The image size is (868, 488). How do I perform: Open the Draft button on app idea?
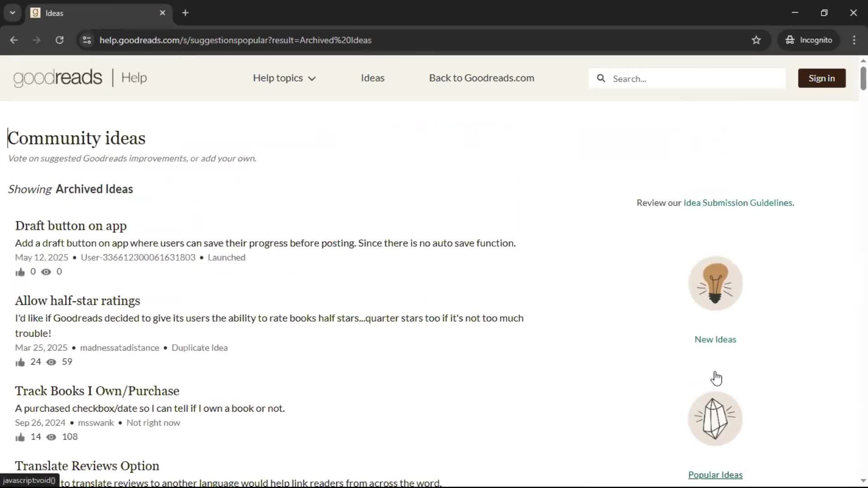click(x=71, y=226)
